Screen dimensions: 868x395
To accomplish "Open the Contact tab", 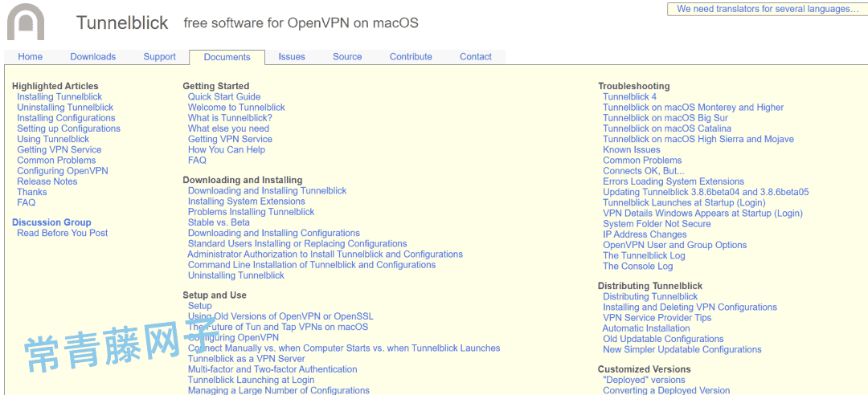I will coord(476,57).
